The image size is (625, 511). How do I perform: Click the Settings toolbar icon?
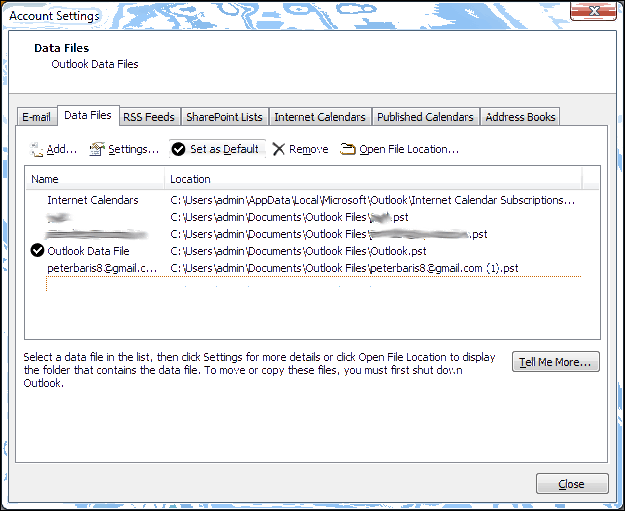tap(97, 149)
